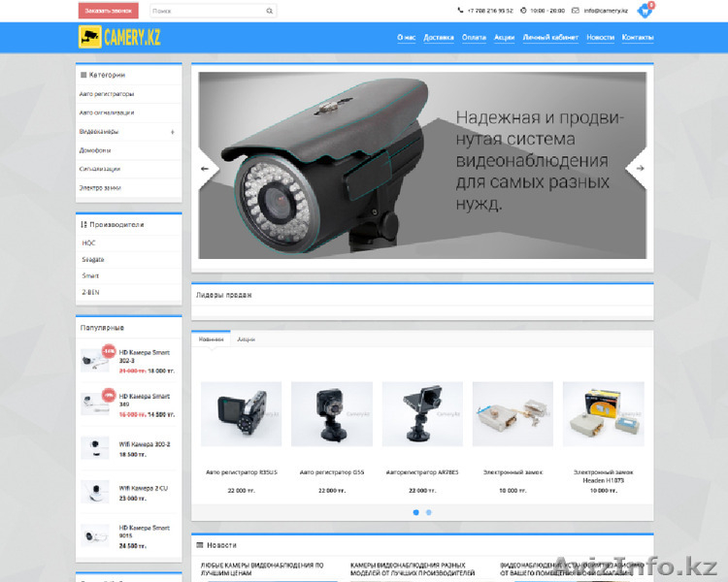Choose Домофоны in the categories list
728x582 pixels.
[x=95, y=150]
